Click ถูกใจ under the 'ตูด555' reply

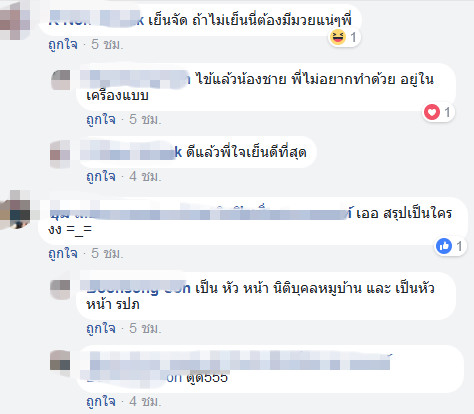[101, 401]
